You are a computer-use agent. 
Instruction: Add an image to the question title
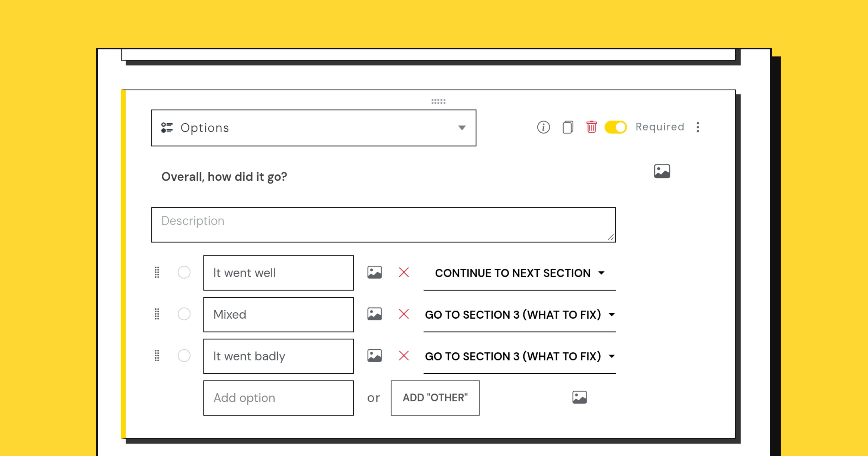[662, 171]
